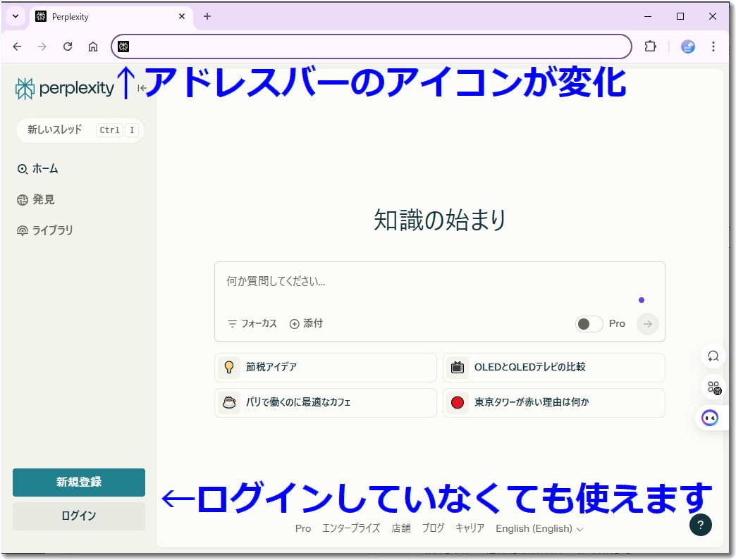Reload the current page
The width and height of the screenshot is (736, 560).
pyautogui.click(x=68, y=46)
